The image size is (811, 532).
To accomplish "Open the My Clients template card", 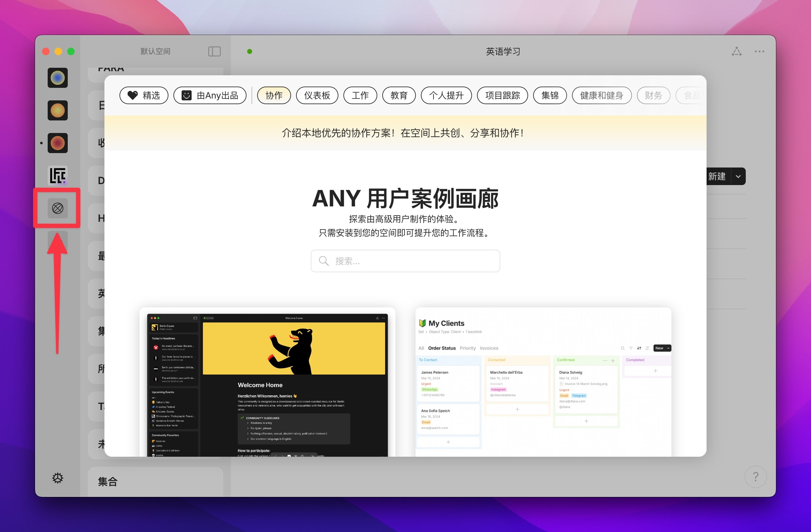I will coord(543,382).
